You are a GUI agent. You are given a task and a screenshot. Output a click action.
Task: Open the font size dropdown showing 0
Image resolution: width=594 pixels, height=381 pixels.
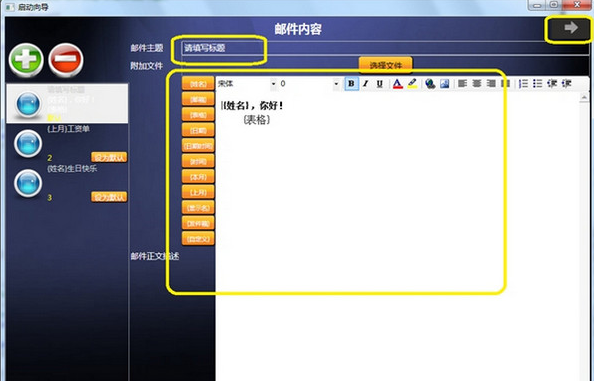pyautogui.click(x=310, y=83)
